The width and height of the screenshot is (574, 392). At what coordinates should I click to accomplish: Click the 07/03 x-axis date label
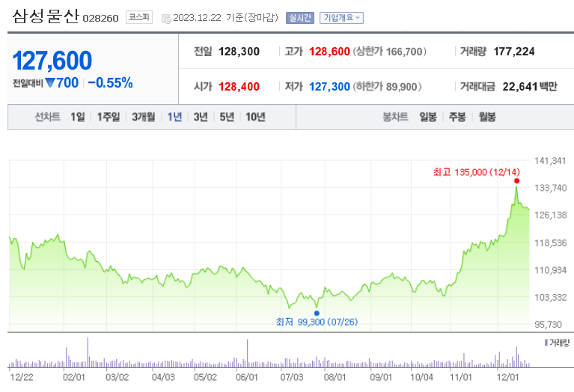coord(292,377)
